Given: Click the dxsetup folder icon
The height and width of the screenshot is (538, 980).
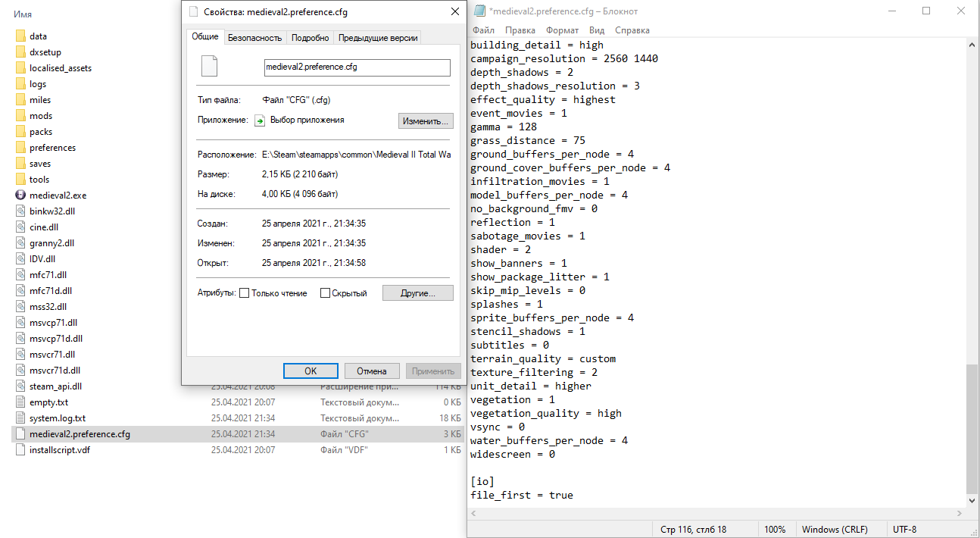Looking at the screenshot, I should coord(20,52).
